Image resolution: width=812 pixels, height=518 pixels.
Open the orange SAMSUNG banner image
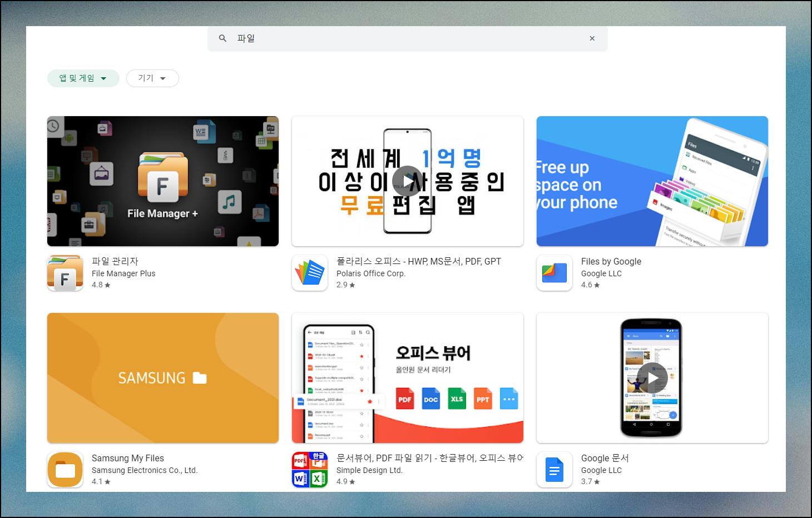click(x=163, y=378)
